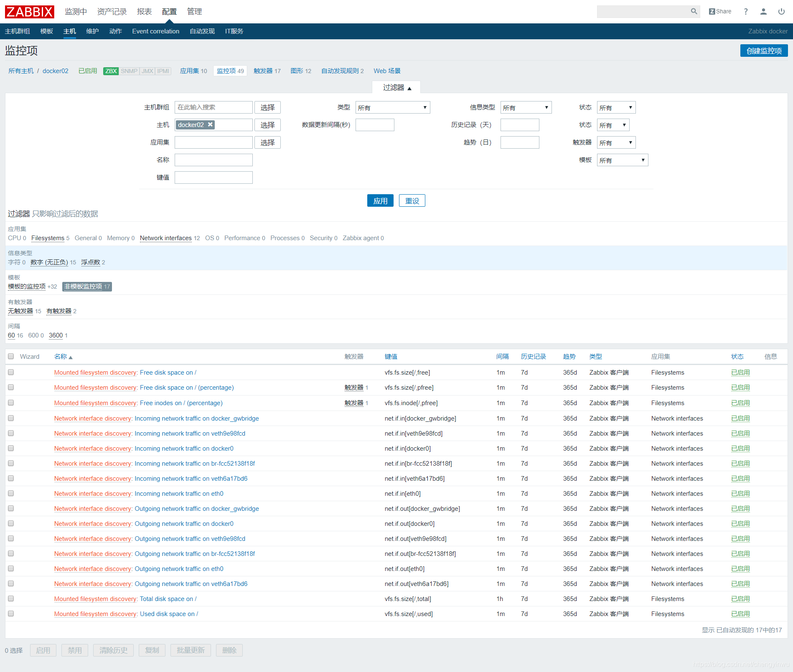
Task: Click the 数据更新间隔(秒) input field
Action: (x=375, y=125)
